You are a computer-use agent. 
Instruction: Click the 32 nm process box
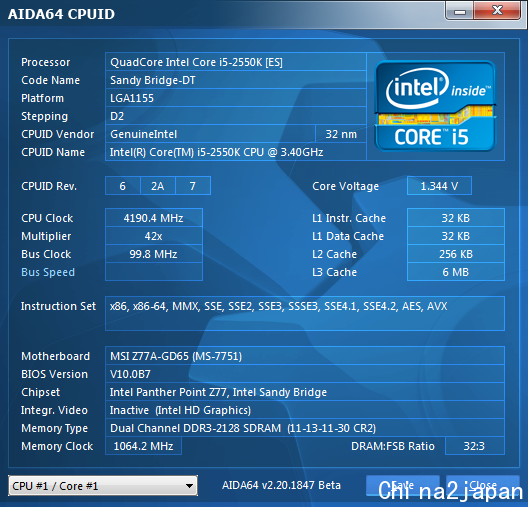[341, 134]
